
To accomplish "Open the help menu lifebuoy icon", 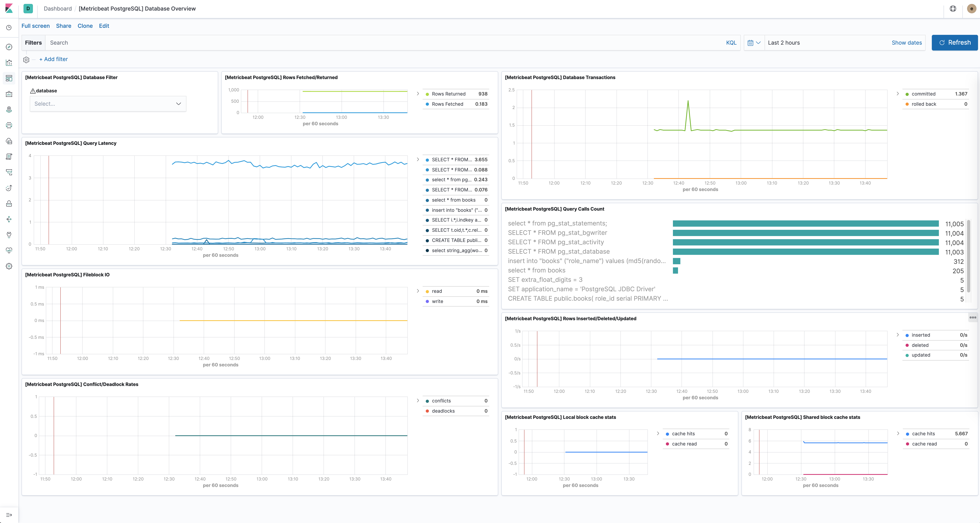I will [953, 8].
